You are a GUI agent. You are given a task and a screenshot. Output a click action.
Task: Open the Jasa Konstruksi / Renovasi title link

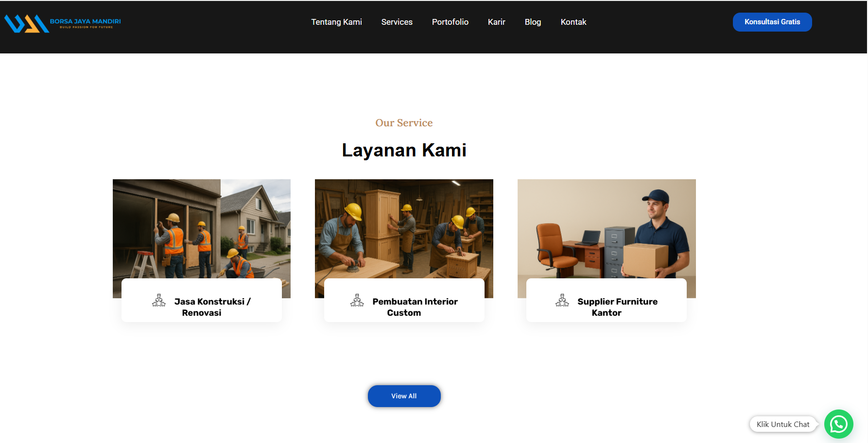pyautogui.click(x=212, y=307)
